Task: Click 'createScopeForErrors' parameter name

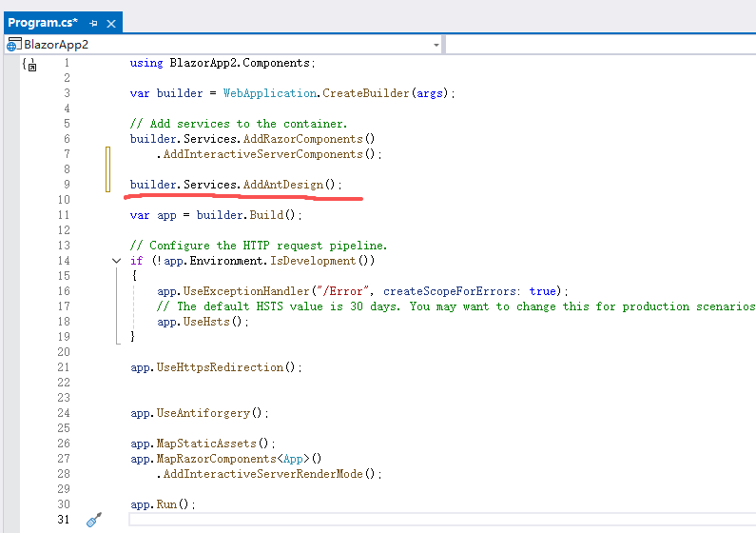Action: (450, 291)
